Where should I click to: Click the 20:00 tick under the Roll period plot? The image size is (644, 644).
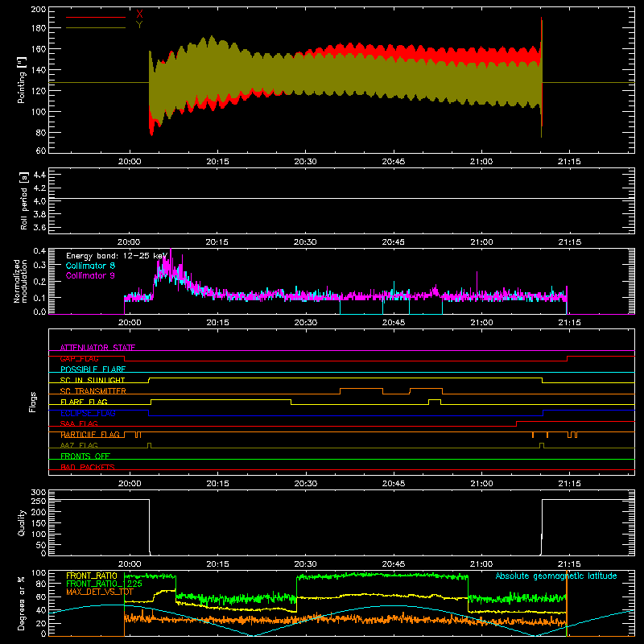[x=129, y=242]
